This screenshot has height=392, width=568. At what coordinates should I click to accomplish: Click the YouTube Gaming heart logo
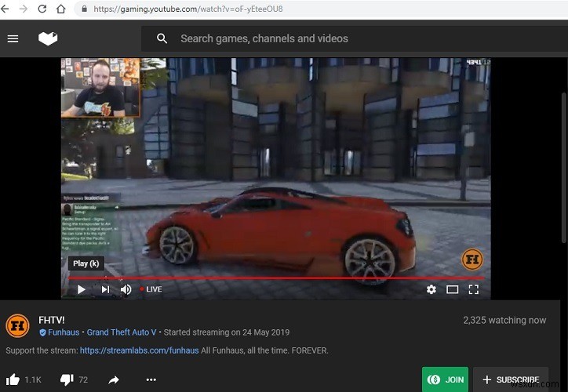(48, 38)
